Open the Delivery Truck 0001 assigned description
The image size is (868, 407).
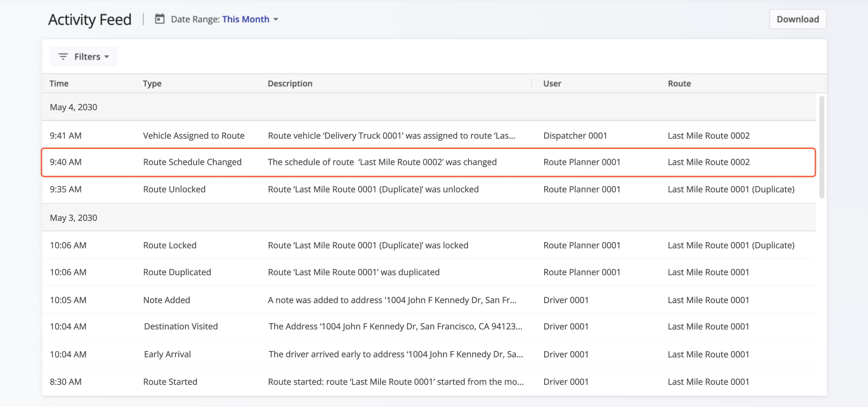(392, 136)
